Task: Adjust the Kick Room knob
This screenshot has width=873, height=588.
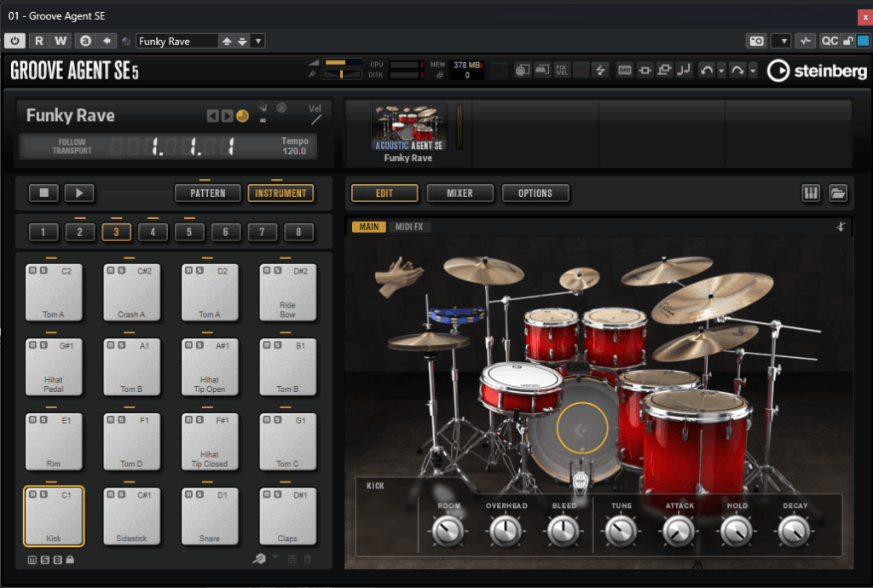Action: pyautogui.click(x=448, y=531)
